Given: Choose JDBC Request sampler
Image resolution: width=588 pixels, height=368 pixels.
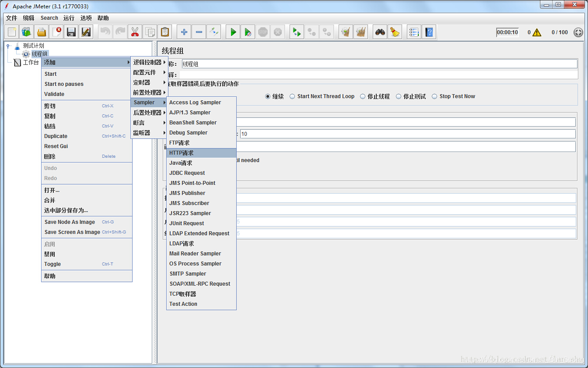Looking at the screenshot, I should [x=201, y=173].
